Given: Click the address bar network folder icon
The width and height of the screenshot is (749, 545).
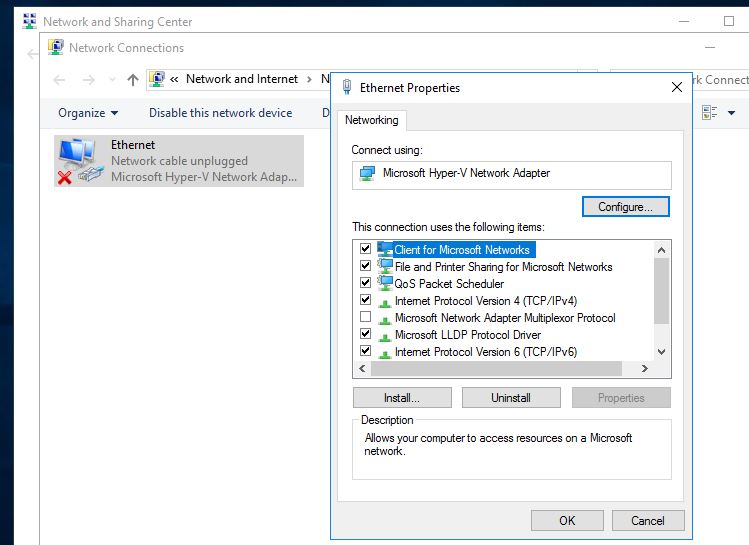Looking at the screenshot, I should click(157, 79).
